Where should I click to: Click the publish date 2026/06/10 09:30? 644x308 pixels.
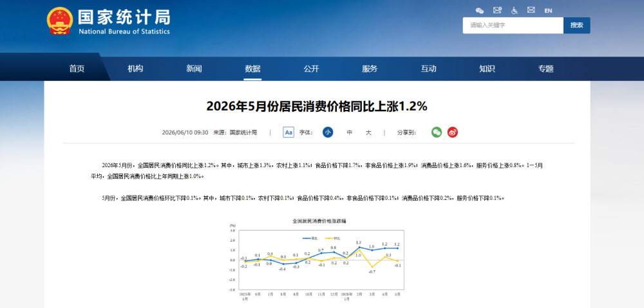pos(185,132)
